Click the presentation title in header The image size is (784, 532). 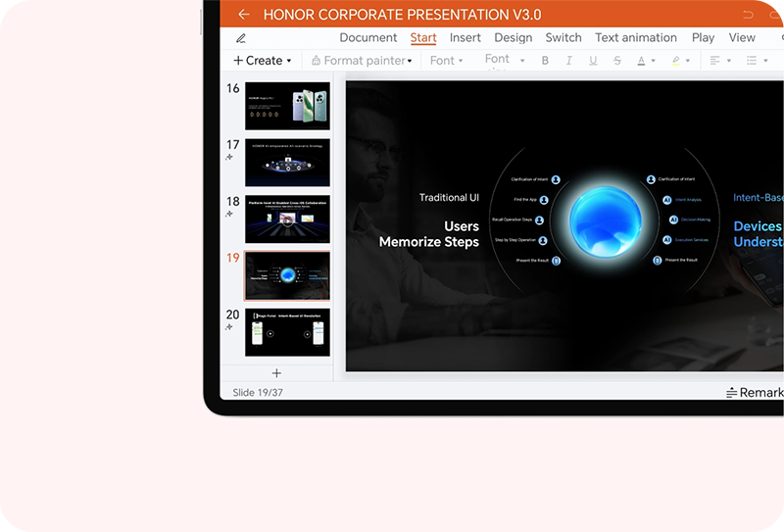(402, 15)
